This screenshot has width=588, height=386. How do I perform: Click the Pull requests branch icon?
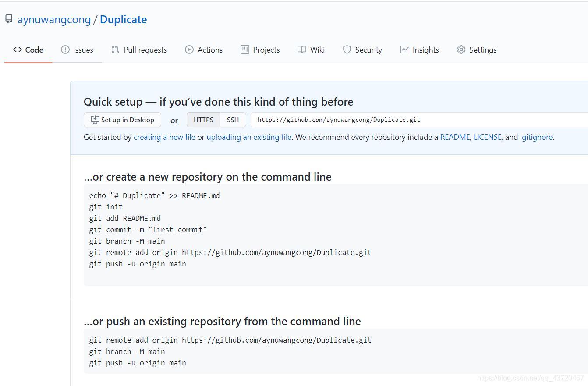tap(115, 50)
